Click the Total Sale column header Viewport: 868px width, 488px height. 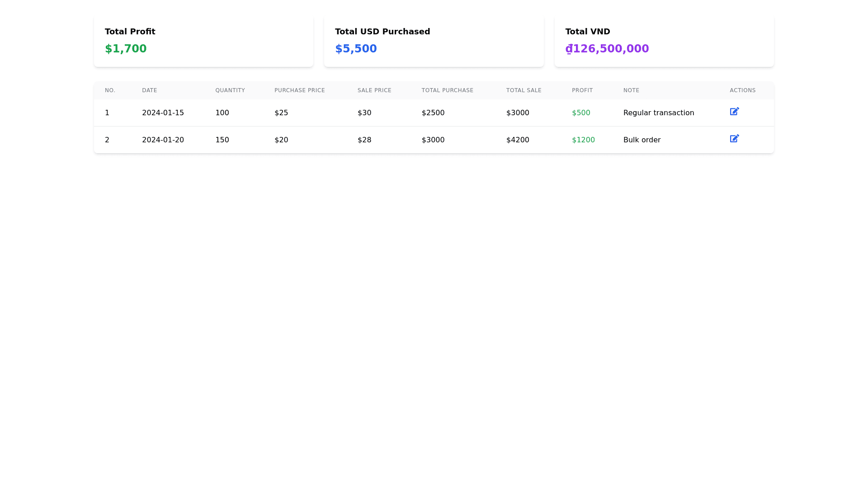point(524,90)
